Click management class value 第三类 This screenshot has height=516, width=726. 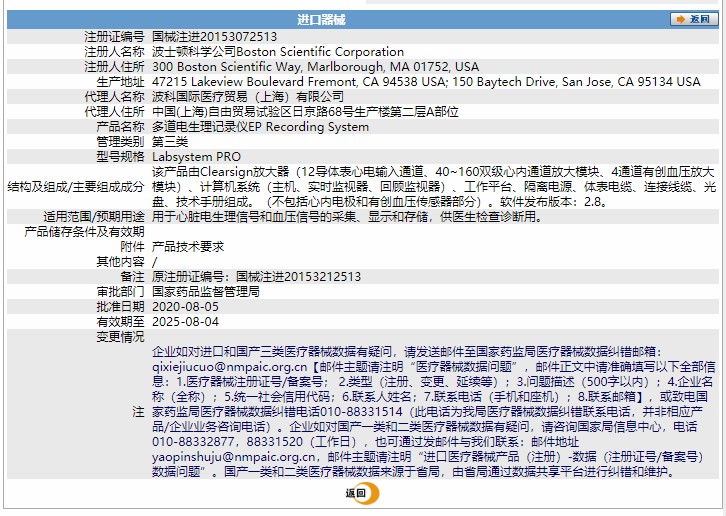170,142
